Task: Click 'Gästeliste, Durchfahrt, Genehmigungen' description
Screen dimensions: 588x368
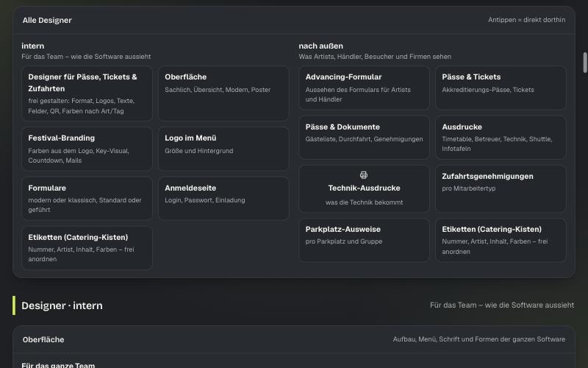Action: pos(364,139)
